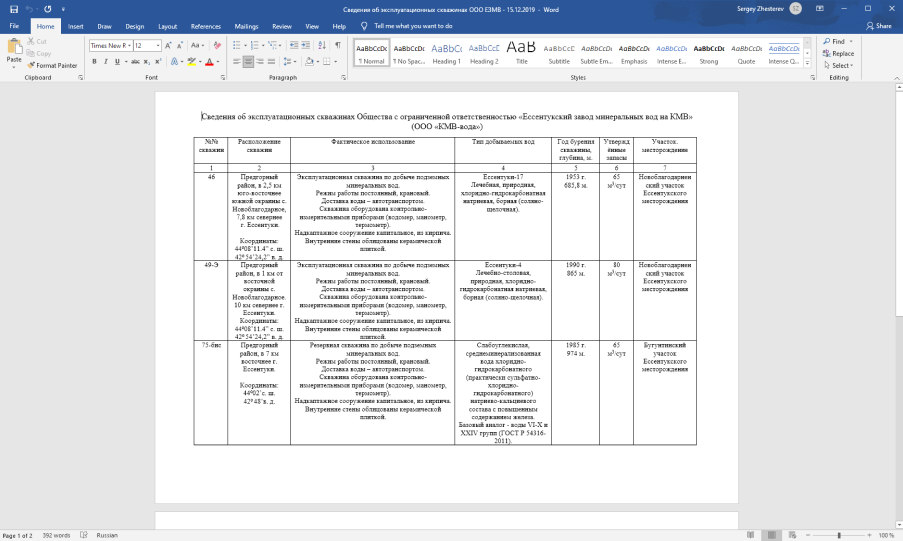Open the File tab
The width and height of the screenshot is (903, 541).
click(14, 26)
